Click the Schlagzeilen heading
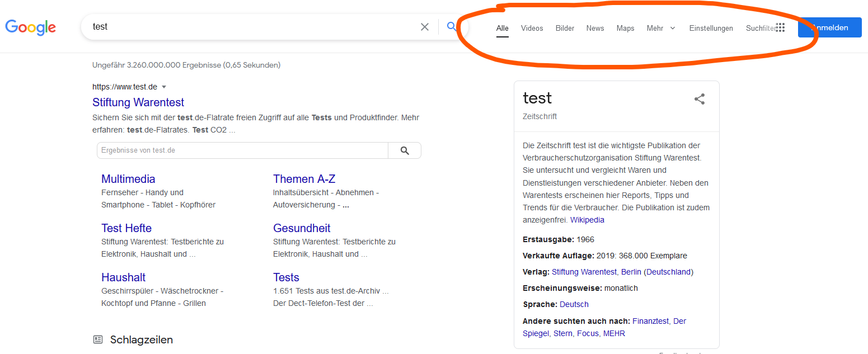Image resolution: width=868 pixels, height=354 pixels. tap(142, 339)
